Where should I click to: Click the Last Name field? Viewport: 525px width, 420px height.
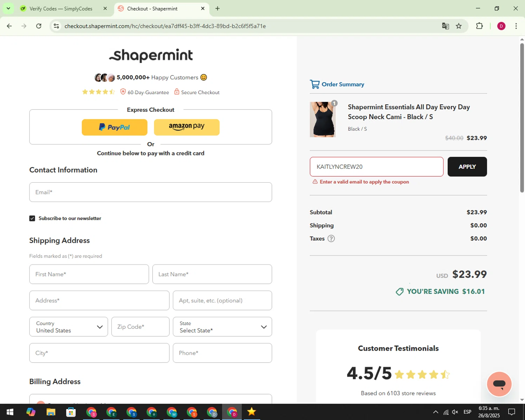(212, 274)
